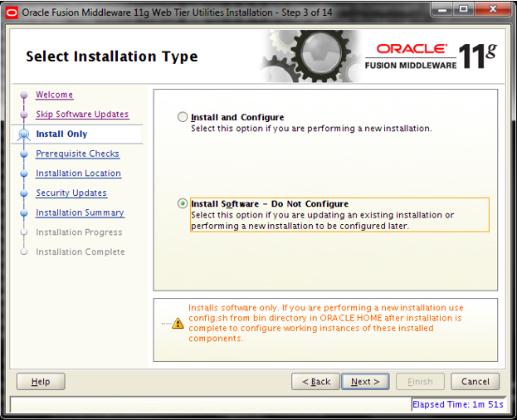Click the gears graphic in the header

point(310,56)
